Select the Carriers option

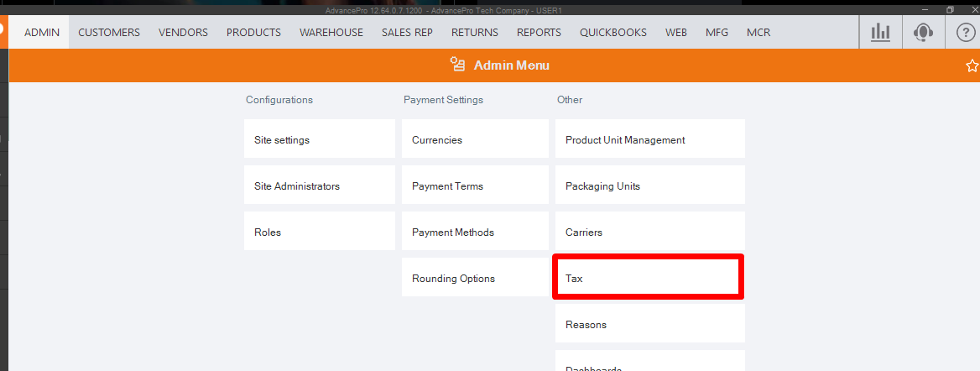[649, 233]
